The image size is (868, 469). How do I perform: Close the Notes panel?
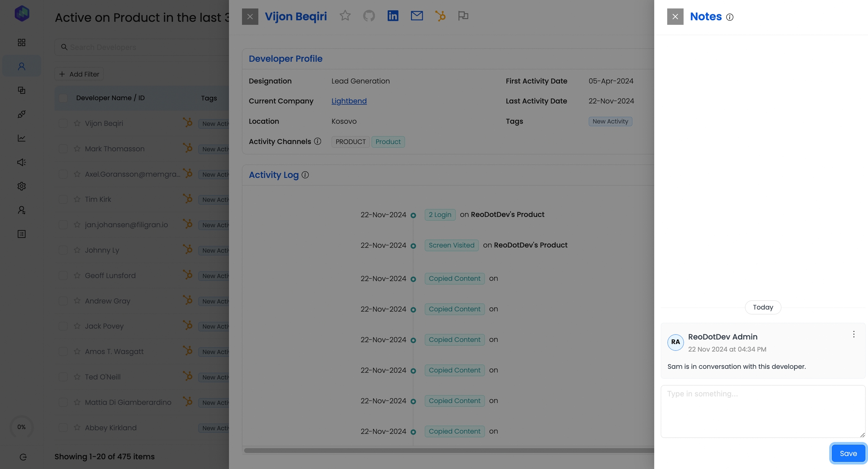[675, 17]
